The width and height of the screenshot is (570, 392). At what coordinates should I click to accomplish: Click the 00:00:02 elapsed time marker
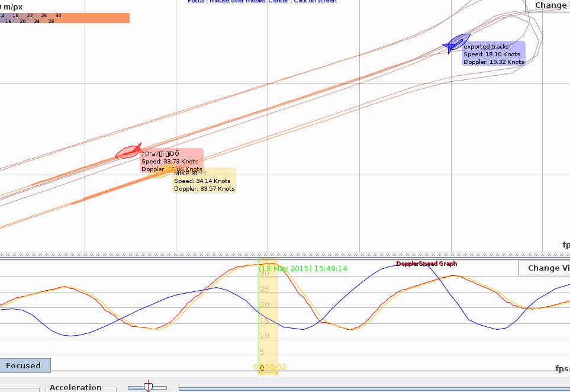coord(270,367)
